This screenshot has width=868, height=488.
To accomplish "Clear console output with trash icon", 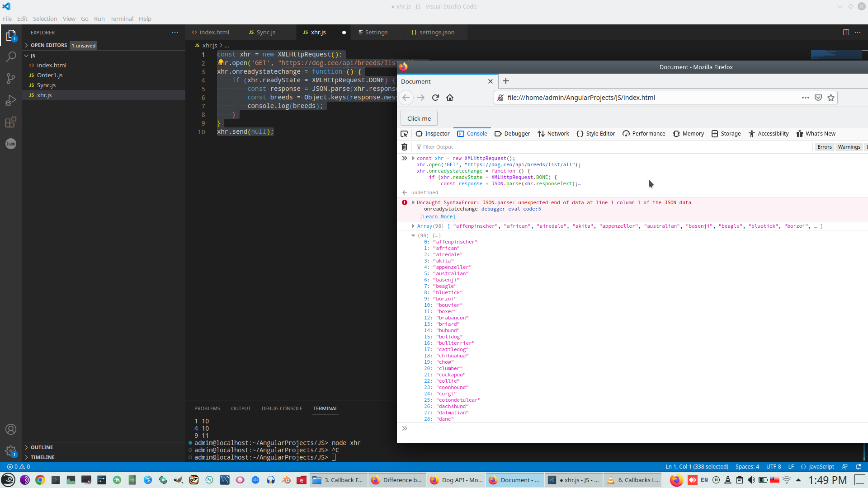I will coord(405,147).
